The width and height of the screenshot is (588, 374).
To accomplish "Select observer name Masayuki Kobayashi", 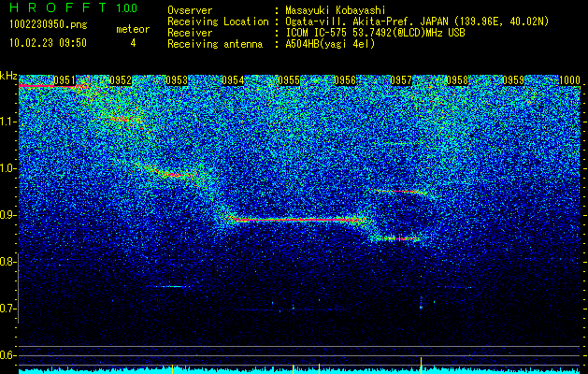I will [336, 10].
